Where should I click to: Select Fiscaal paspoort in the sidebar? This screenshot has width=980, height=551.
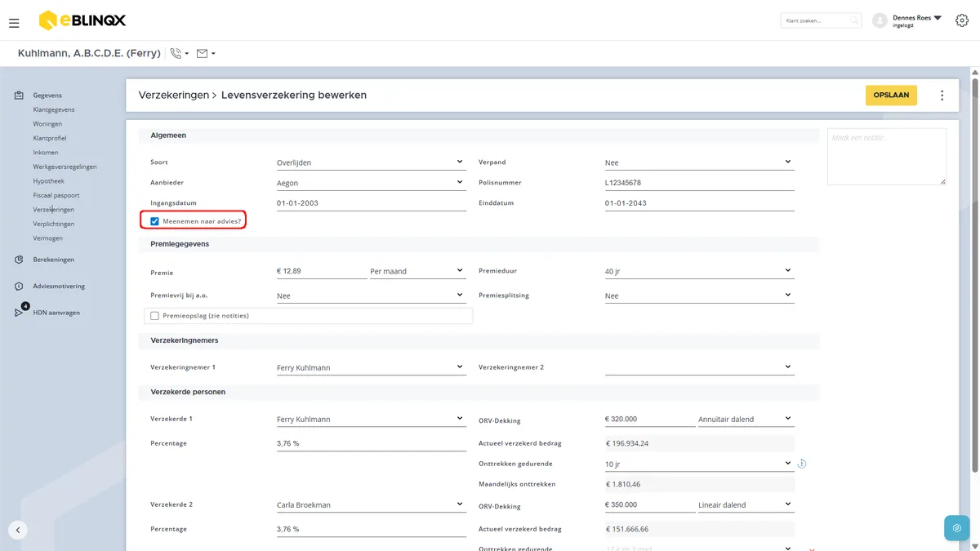pos(56,195)
